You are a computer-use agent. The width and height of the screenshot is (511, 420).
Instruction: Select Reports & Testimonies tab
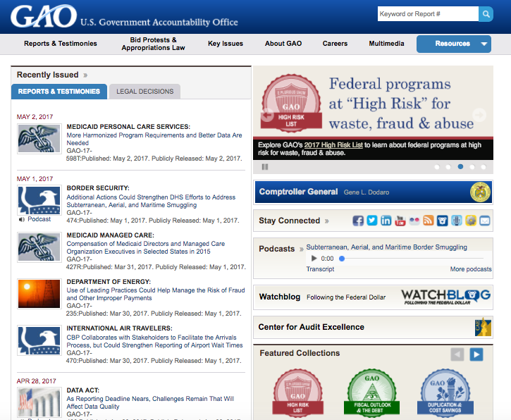(x=59, y=91)
